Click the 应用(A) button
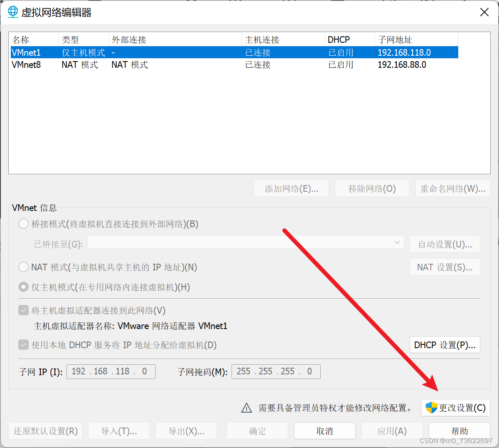This screenshot has height=448, width=499. click(392, 431)
